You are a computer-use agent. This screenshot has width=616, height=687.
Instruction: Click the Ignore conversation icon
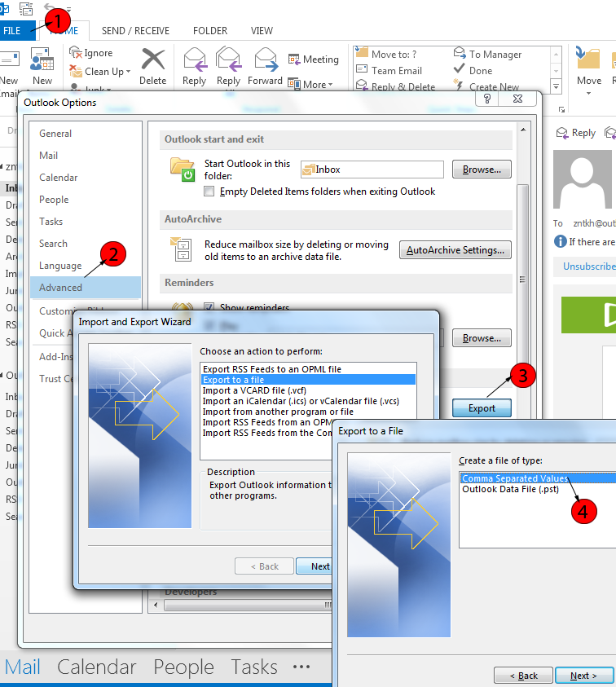(76, 53)
